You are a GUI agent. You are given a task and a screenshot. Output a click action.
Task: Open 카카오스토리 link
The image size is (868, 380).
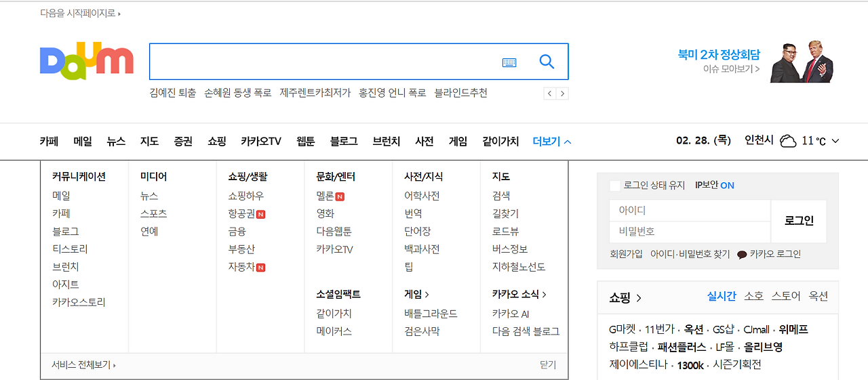(79, 302)
